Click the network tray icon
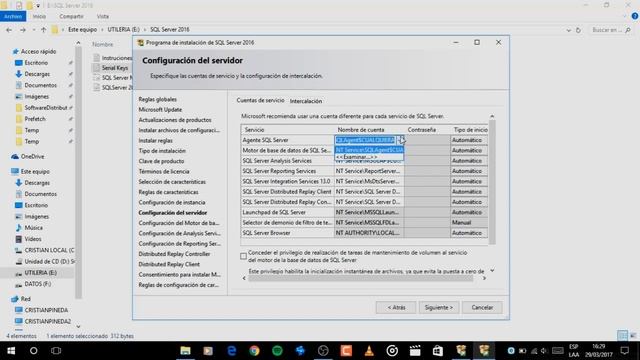 tap(534, 351)
